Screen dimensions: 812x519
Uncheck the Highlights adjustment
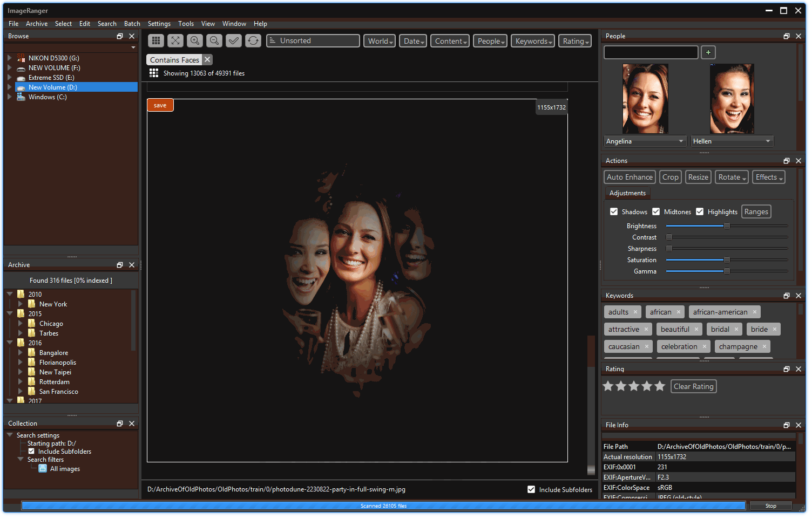pos(700,211)
